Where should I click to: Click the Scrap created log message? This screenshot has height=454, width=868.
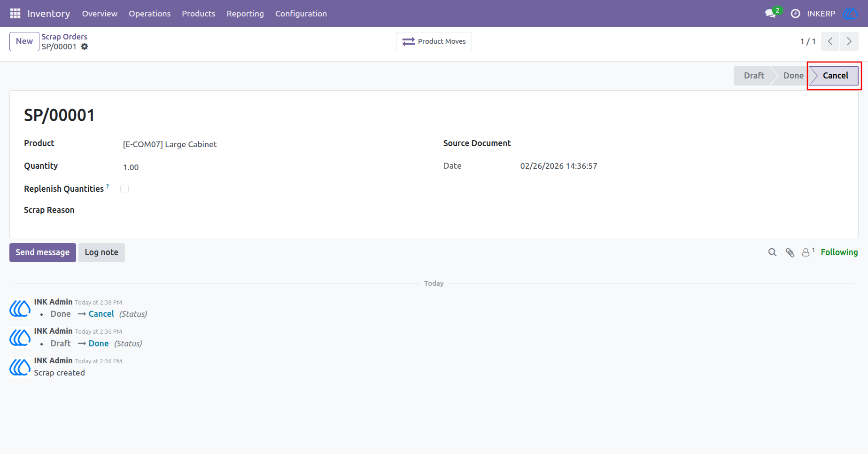pos(60,373)
